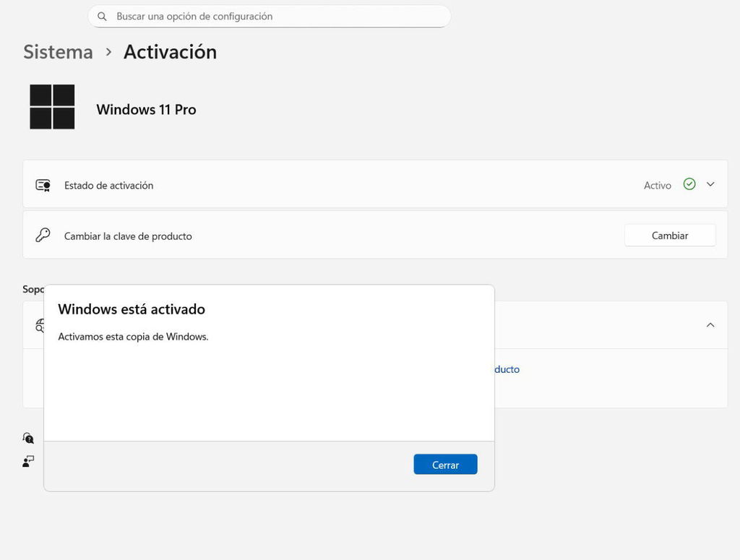Click 'Estado de activación' label

click(x=108, y=186)
